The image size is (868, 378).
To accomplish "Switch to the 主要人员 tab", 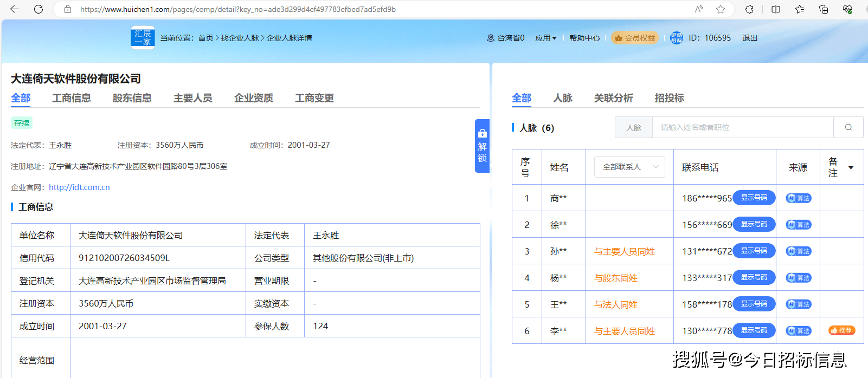I will (x=193, y=98).
